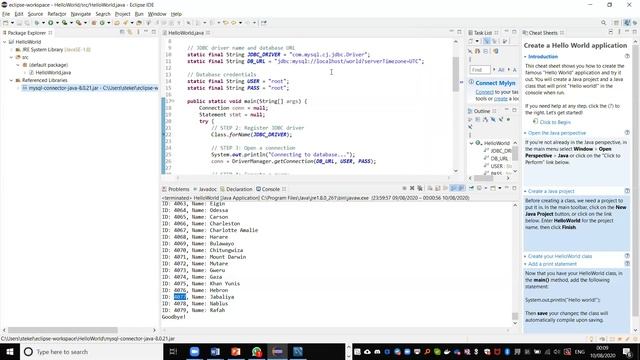
Task: Toggle Word Wrap in Console toolbar
Action: 445,188
